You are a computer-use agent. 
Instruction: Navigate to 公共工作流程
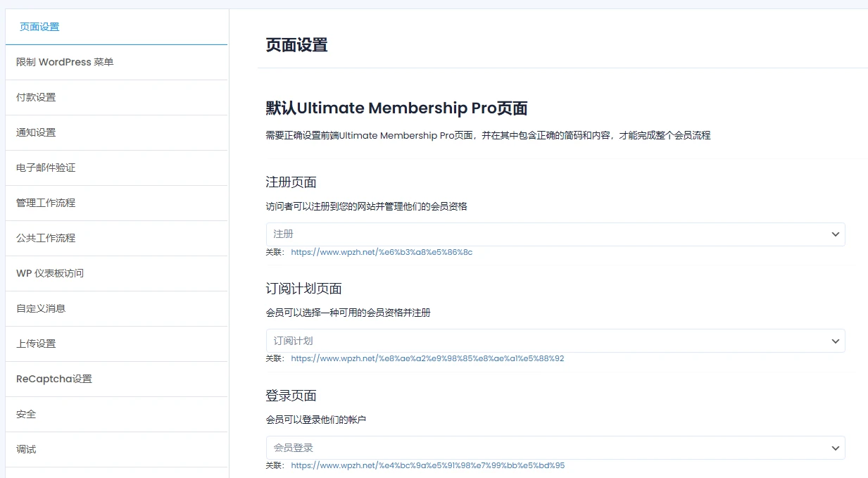(45, 238)
